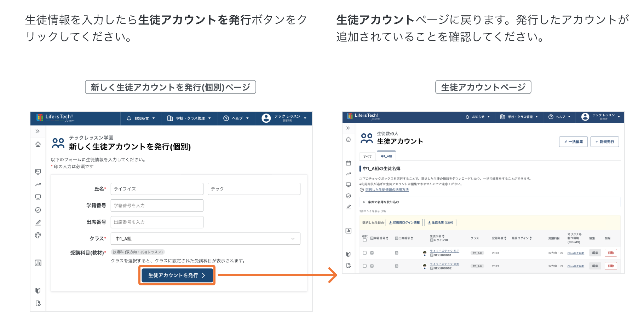
Task: Click calendar icon in student account page sidebar
Action: (x=349, y=163)
